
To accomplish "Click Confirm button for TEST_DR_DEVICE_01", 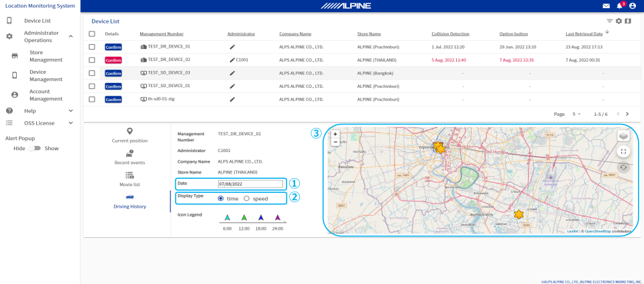I will 113,47.
